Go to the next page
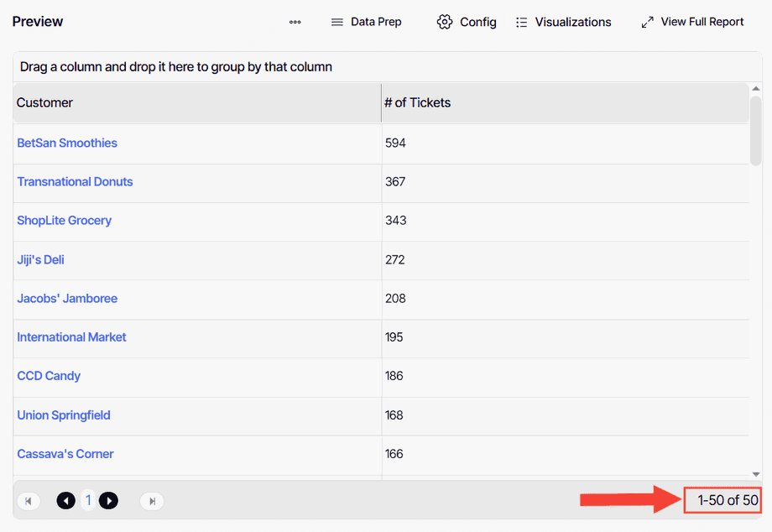The height and width of the screenshot is (532, 772). click(108, 501)
